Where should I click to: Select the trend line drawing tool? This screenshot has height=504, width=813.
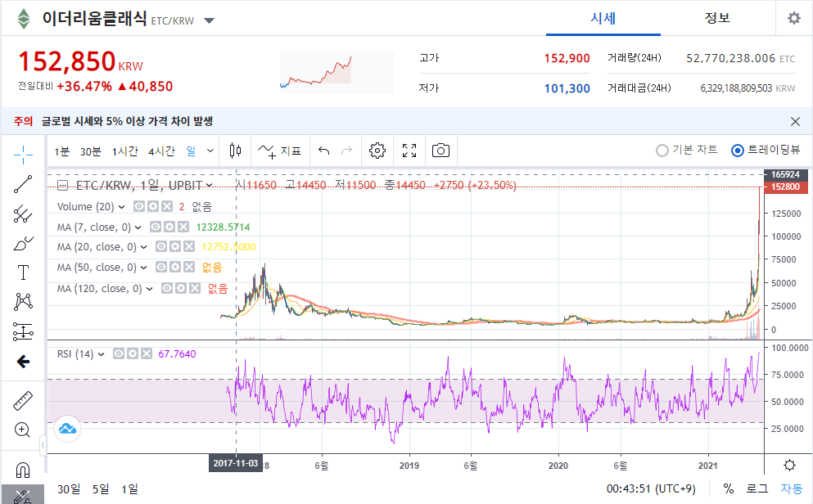coord(23,184)
